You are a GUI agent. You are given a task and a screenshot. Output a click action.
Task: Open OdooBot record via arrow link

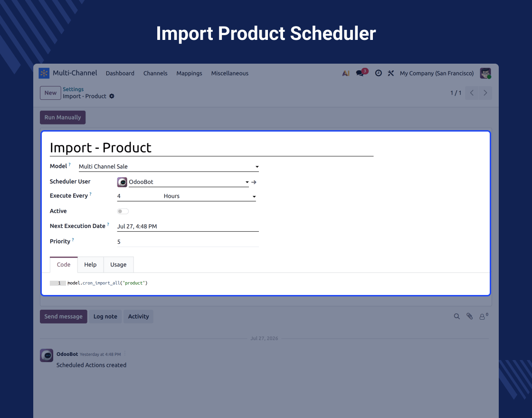pos(254,182)
